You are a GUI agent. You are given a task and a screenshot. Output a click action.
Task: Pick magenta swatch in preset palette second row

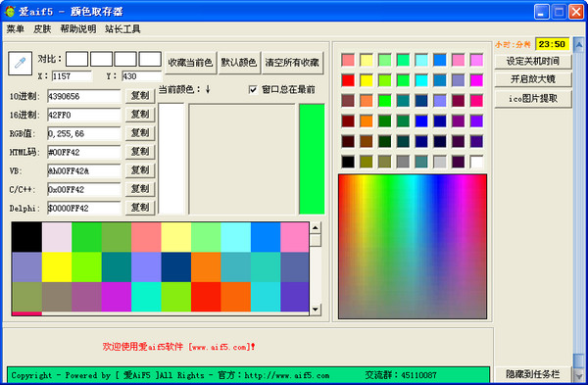point(476,80)
